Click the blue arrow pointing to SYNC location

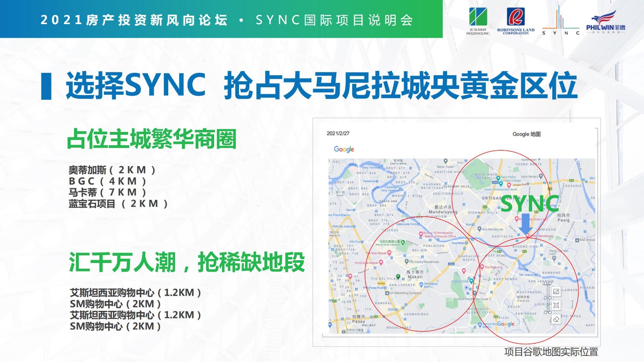[526, 224]
